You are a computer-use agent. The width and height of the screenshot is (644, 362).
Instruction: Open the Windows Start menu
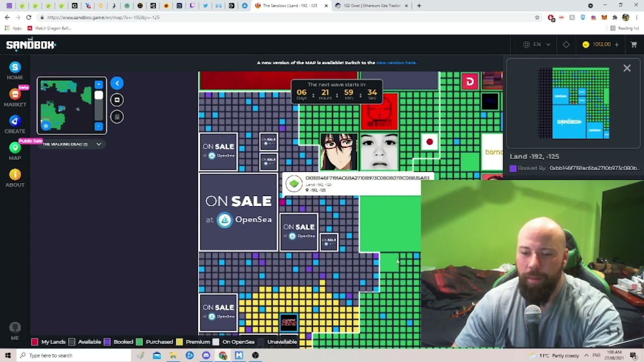click(8, 355)
